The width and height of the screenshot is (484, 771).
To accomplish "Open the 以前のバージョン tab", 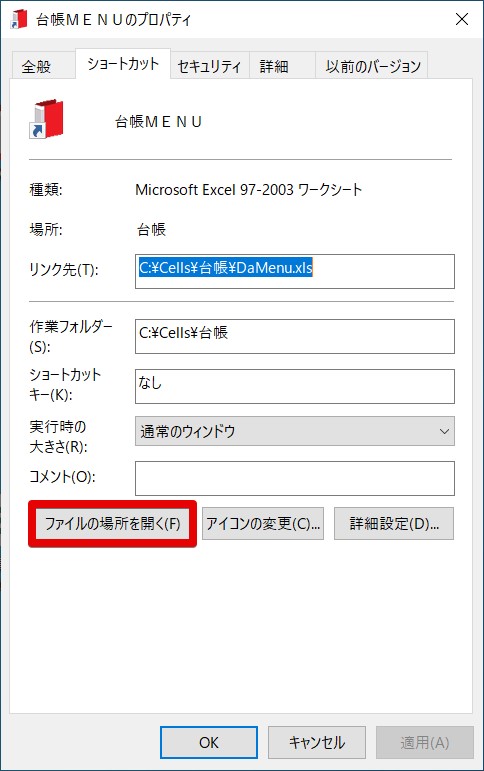I will click(372, 66).
